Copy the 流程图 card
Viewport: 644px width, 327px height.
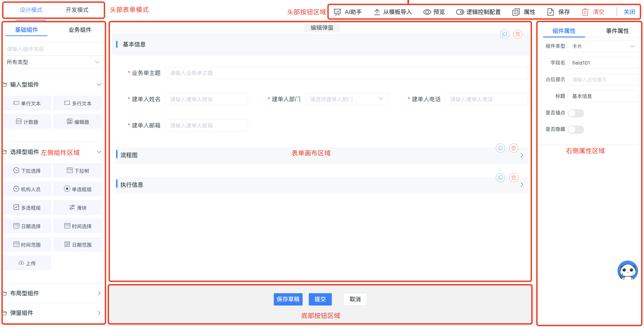point(500,148)
